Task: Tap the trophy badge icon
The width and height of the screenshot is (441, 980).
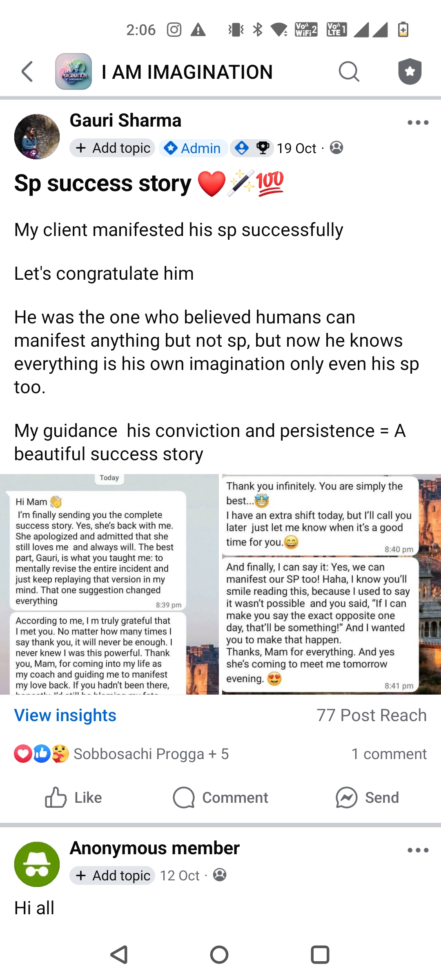Action: (263, 148)
